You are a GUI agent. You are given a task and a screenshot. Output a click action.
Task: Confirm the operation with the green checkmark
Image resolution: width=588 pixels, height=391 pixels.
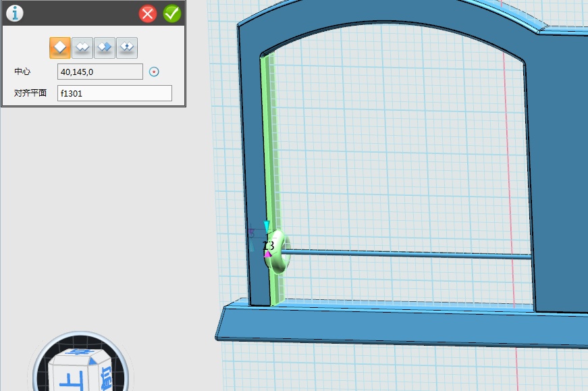tap(172, 14)
